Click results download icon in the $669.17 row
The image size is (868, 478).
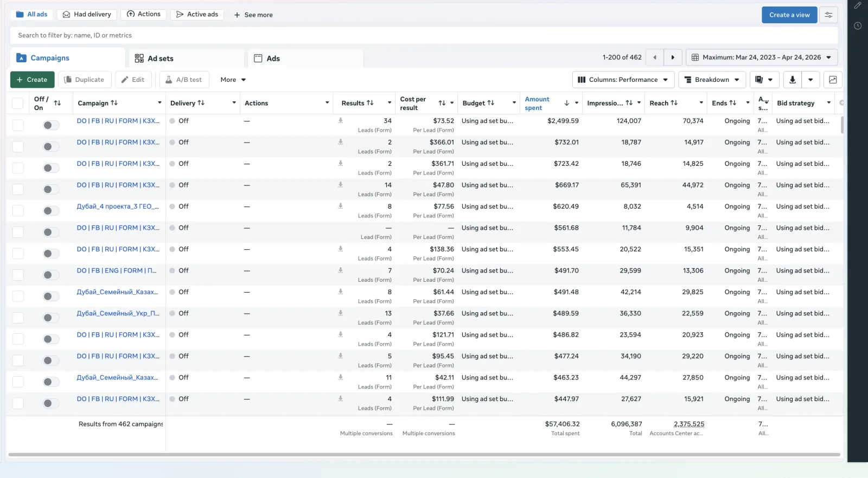pos(341,185)
